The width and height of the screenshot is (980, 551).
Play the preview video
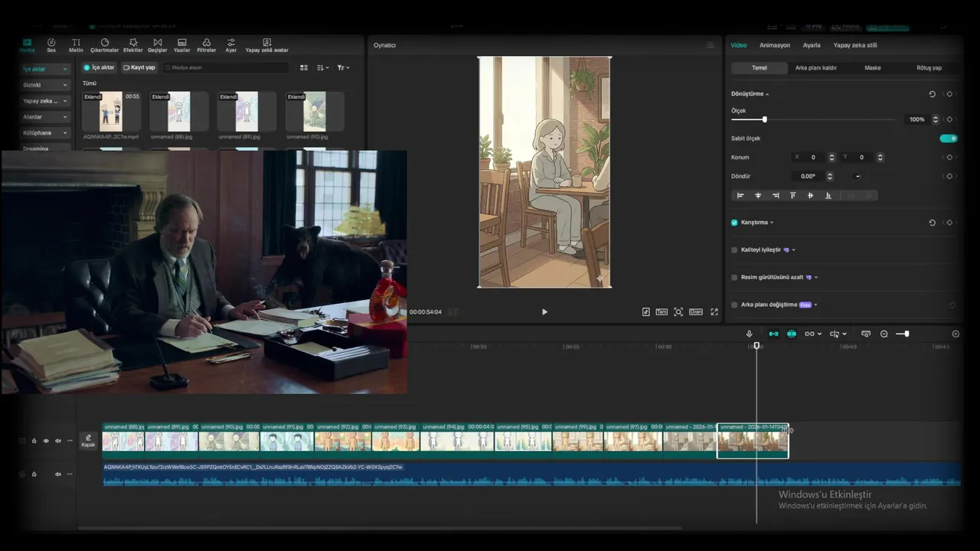pyautogui.click(x=544, y=311)
